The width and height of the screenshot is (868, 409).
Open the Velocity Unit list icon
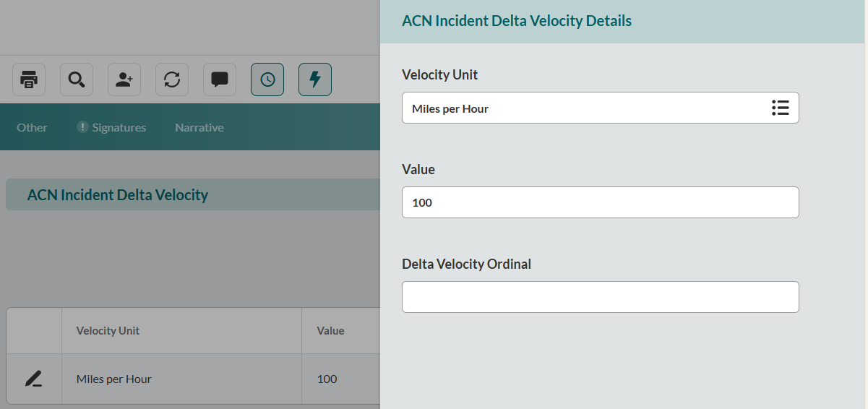tap(780, 108)
